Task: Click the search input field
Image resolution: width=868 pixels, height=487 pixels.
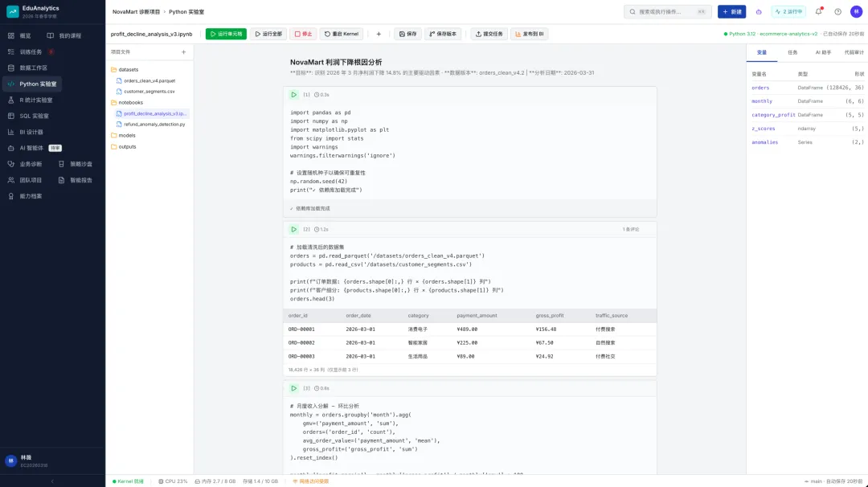Action: (668, 11)
